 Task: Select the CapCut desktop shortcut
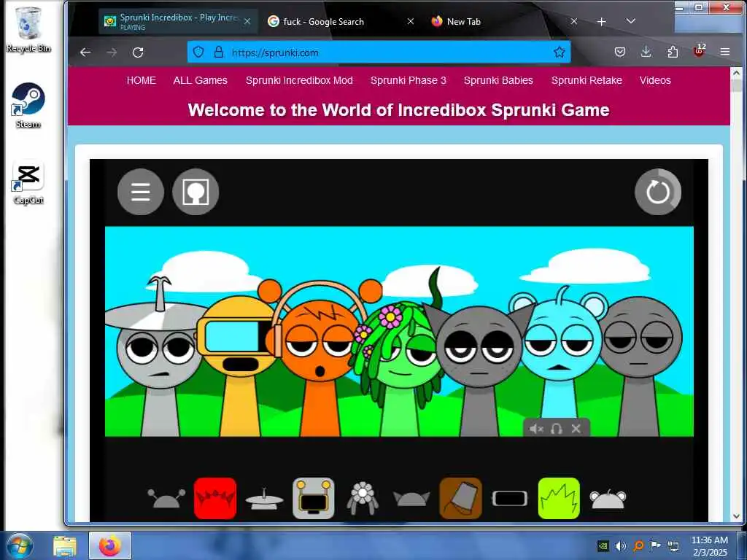tap(28, 183)
